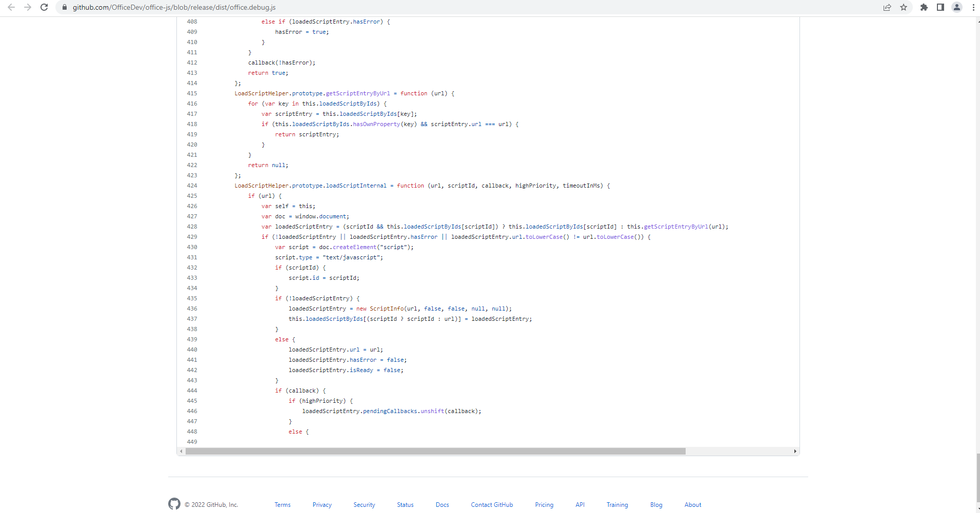Open the browser profile avatar
This screenshot has width=980, height=513.
pos(957,7)
